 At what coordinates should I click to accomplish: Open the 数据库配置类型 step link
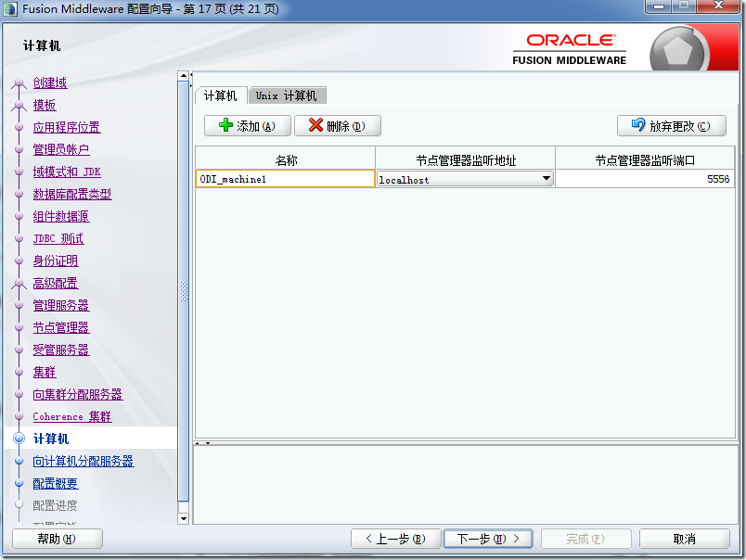click(72, 194)
